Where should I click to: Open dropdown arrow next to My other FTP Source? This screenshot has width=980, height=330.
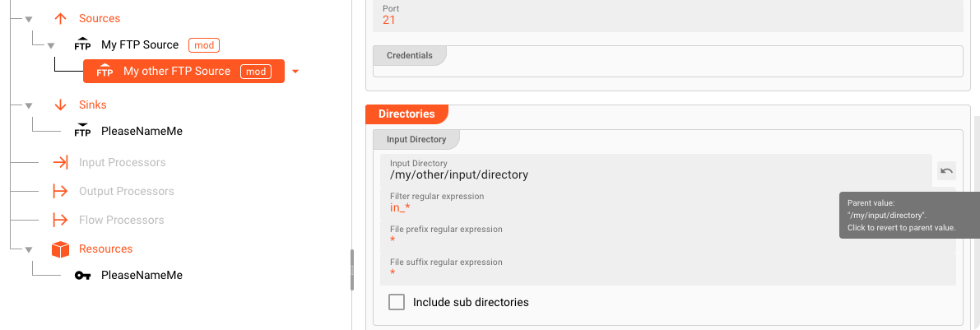pos(295,72)
